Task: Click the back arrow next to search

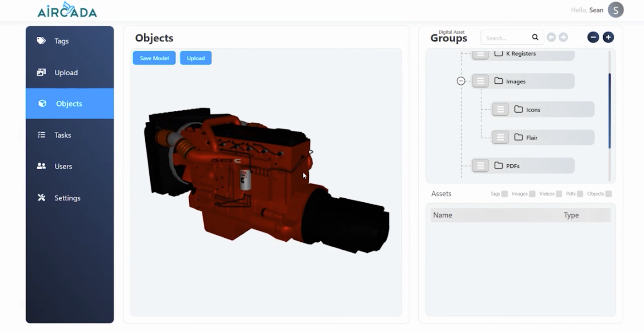Action: [551, 38]
